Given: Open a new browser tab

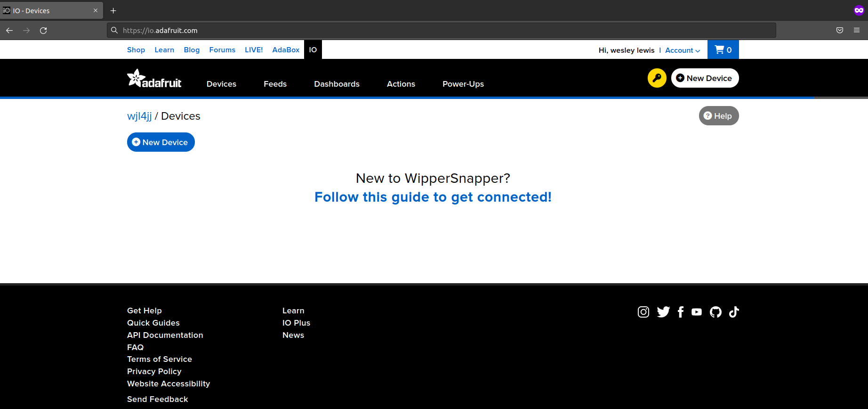Looking at the screenshot, I should pyautogui.click(x=113, y=10).
